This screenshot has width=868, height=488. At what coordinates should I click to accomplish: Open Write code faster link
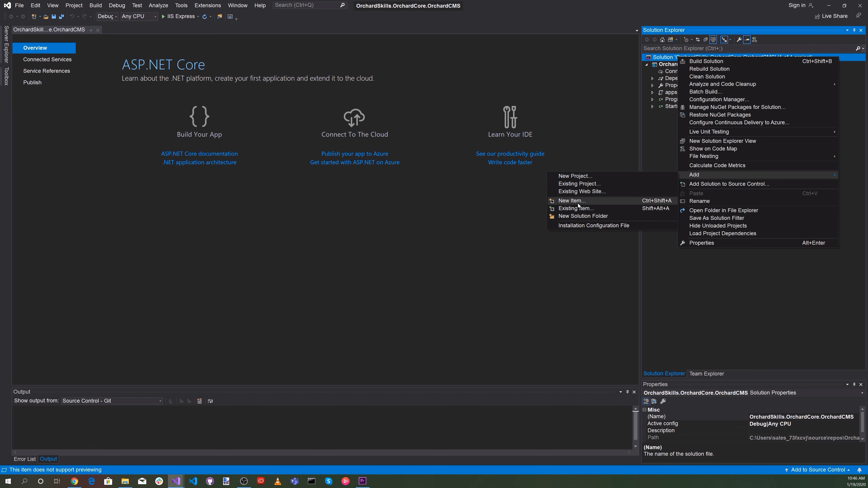pos(510,162)
